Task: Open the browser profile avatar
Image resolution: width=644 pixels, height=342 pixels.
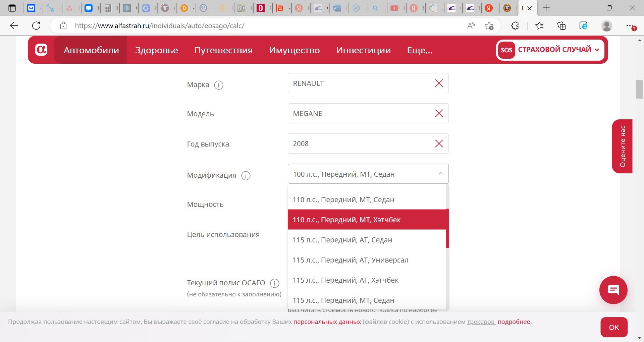Action: coord(606,25)
